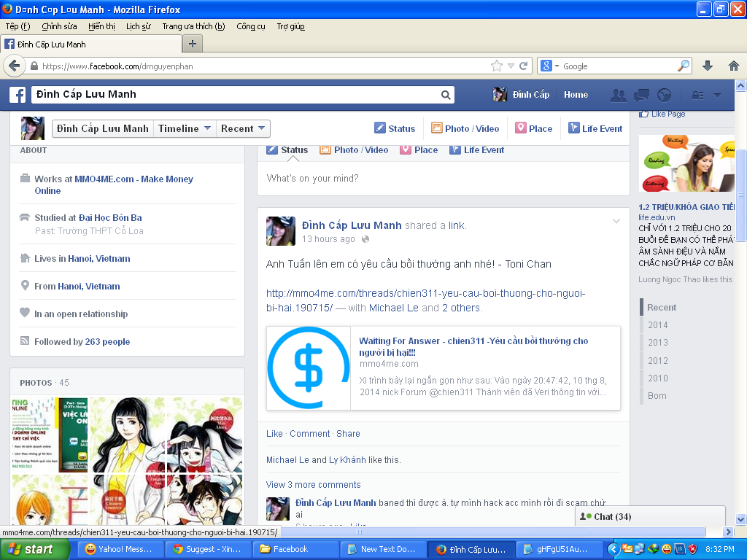Open the Lịch sử menu

pyautogui.click(x=138, y=27)
